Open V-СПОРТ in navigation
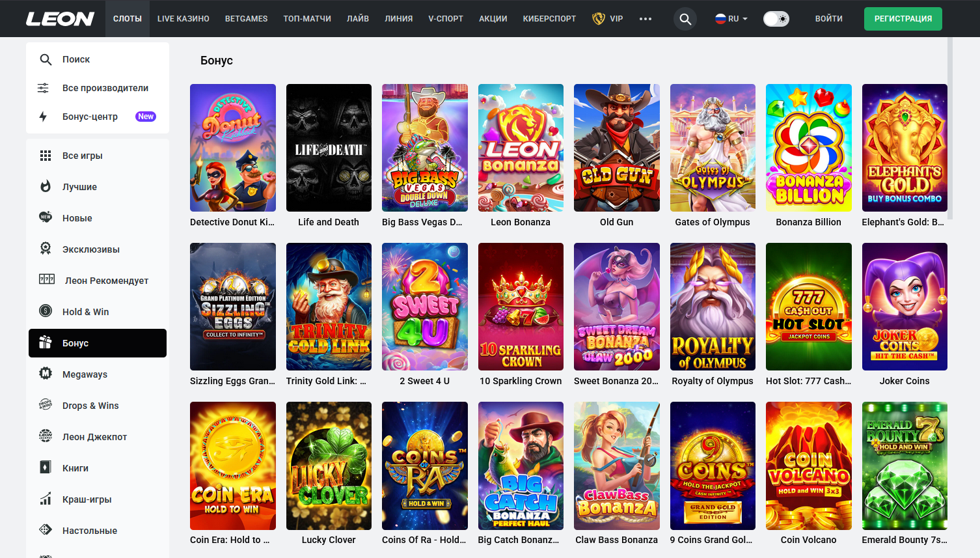The height and width of the screenshot is (558, 980). coord(446,19)
